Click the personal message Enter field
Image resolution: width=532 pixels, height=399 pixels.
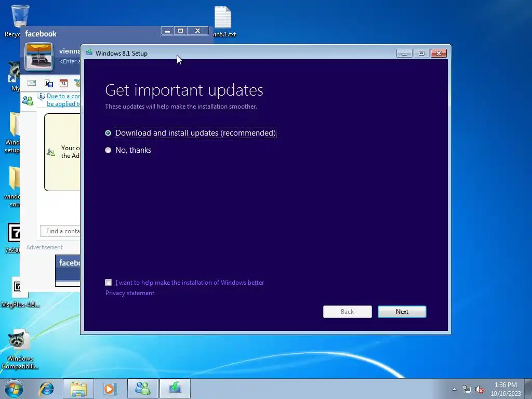[70, 61]
